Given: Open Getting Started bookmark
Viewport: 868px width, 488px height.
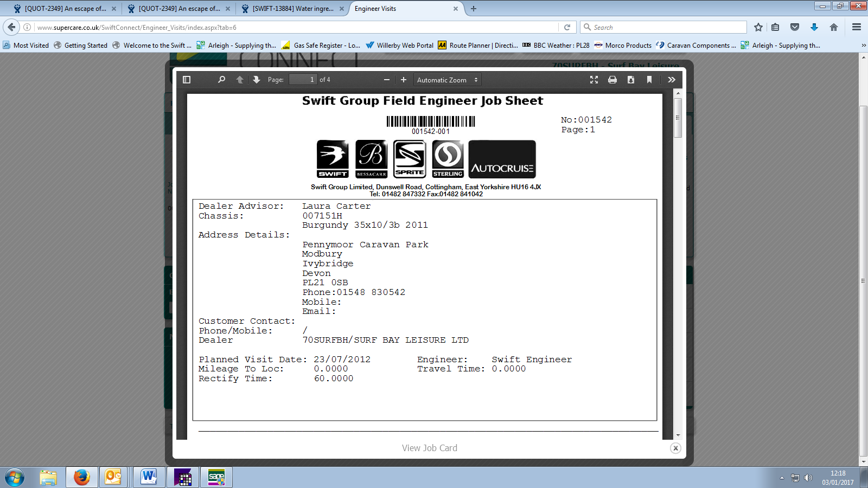Looking at the screenshot, I should (81, 46).
